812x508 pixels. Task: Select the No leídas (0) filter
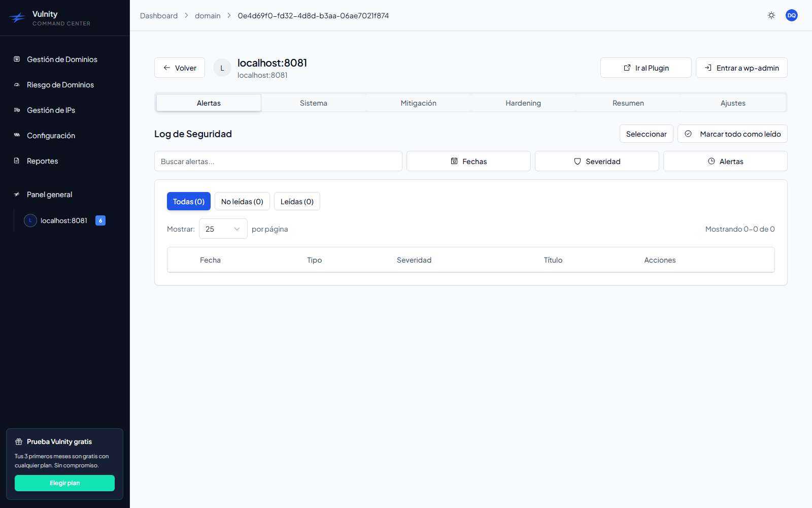point(242,201)
